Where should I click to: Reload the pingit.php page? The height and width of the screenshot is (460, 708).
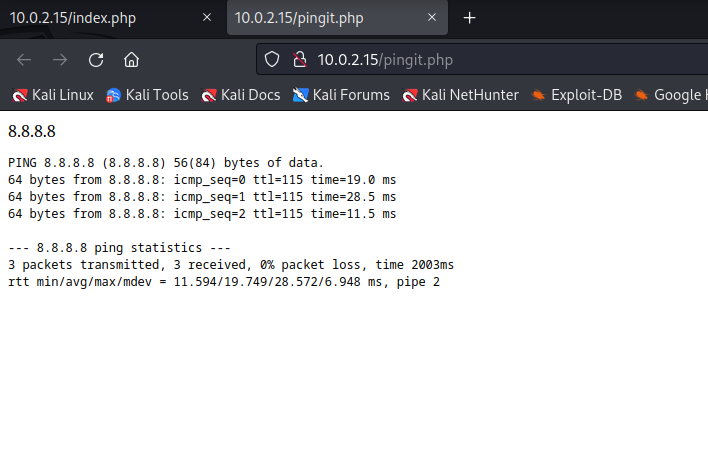[96, 60]
